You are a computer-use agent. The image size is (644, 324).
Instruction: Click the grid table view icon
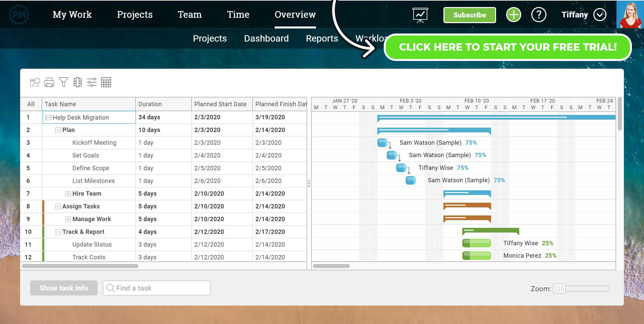point(106,82)
